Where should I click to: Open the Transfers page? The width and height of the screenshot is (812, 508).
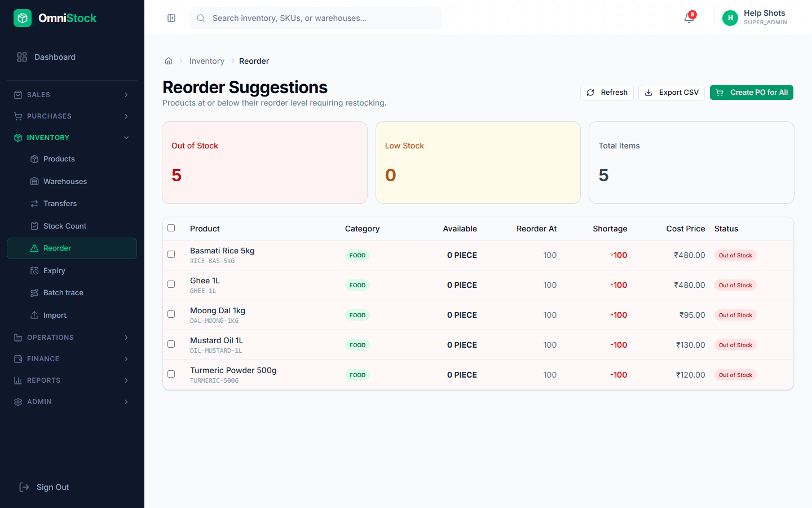coord(72,204)
